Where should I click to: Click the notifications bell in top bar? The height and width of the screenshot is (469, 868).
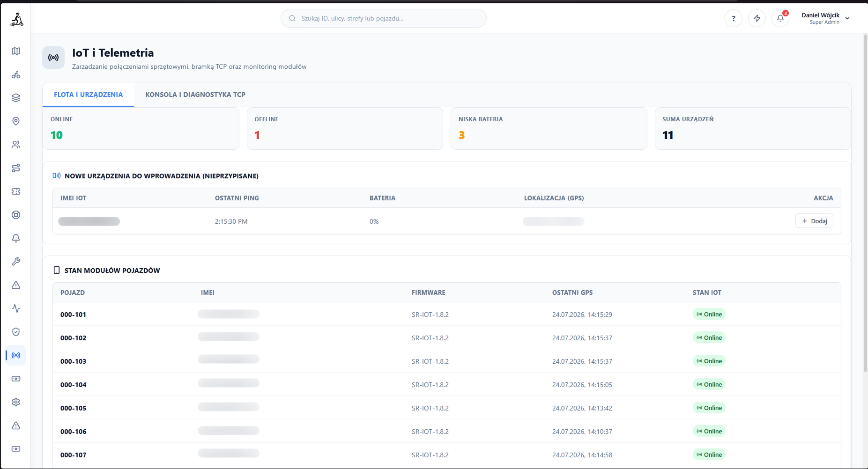(x=780, y=18)
